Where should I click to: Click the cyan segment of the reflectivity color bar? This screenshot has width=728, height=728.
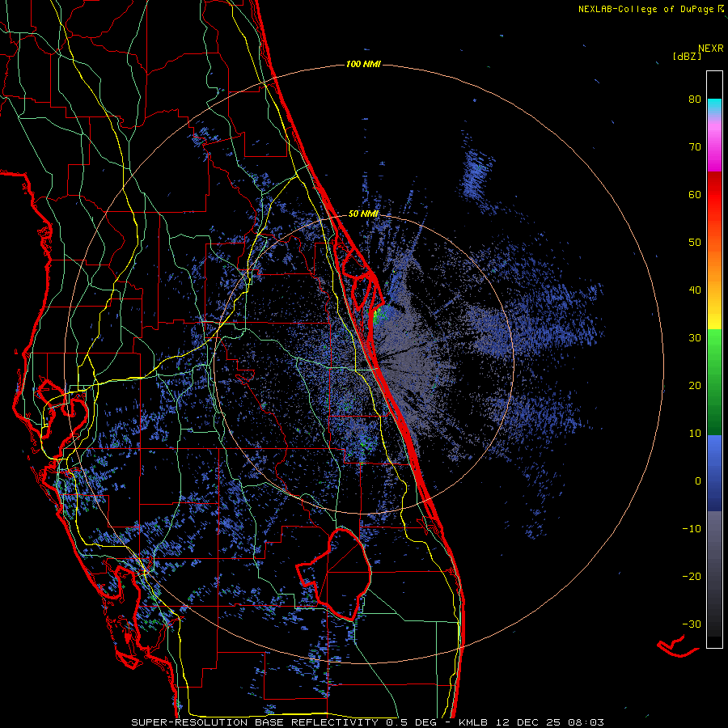pos(714,106)
